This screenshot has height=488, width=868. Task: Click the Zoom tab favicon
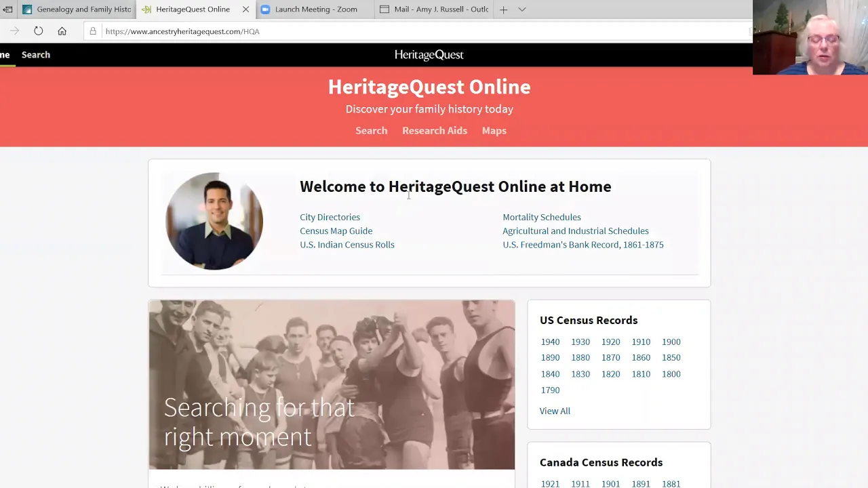click(x=265, y=9)
